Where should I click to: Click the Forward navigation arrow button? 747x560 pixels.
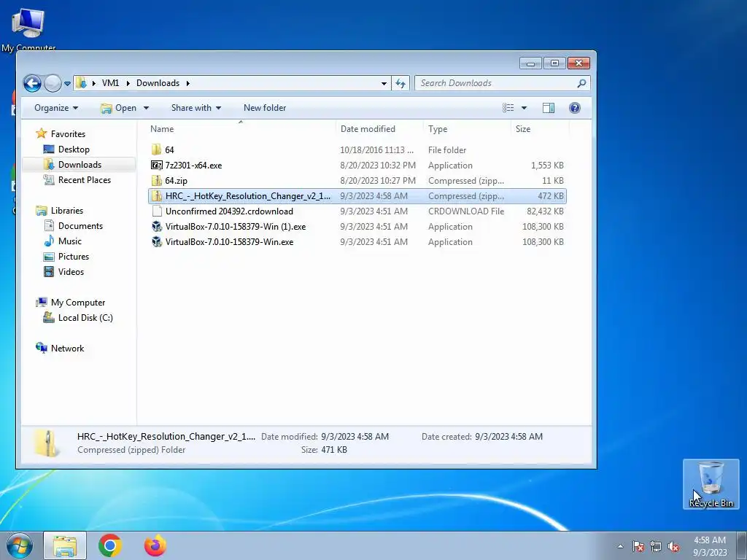coord(53,84)
